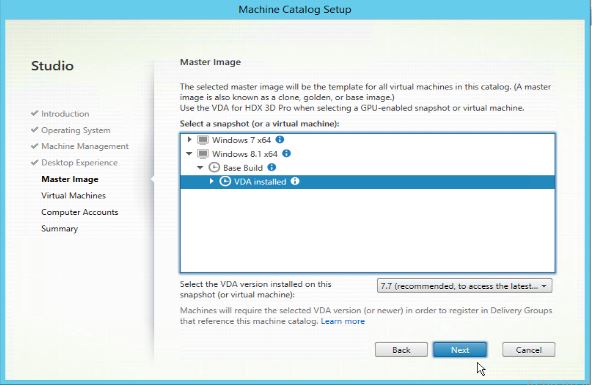Click the 'Select a snapshot (or a virtual machine):' label
The width and height of the screenshot is (592, 385).
(259, 124)
